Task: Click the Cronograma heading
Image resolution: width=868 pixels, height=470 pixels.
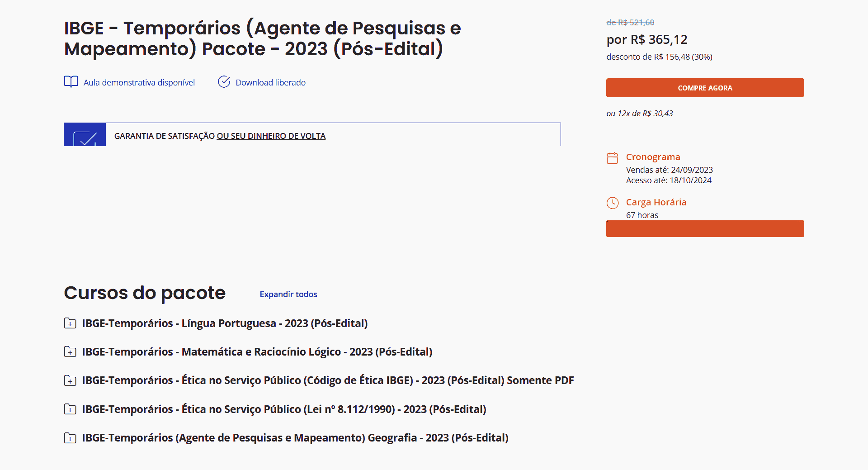Action: tap(653, 157)
